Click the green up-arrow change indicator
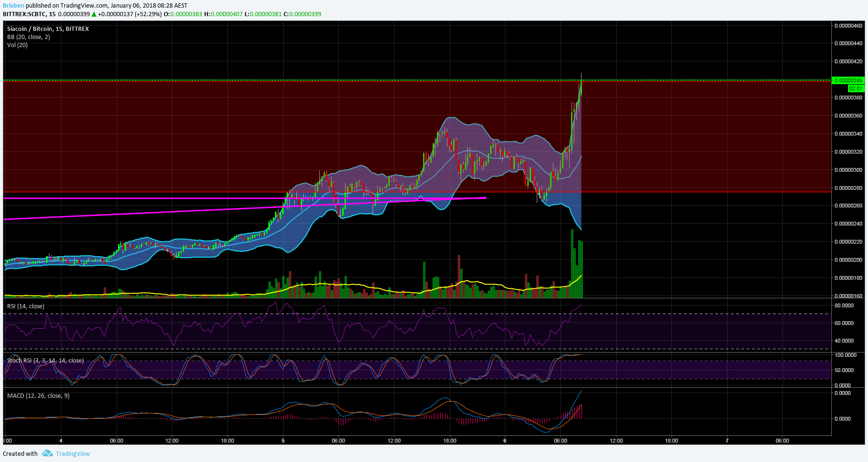The width and height of the screenshot is (868, 462). coord(94,14)
